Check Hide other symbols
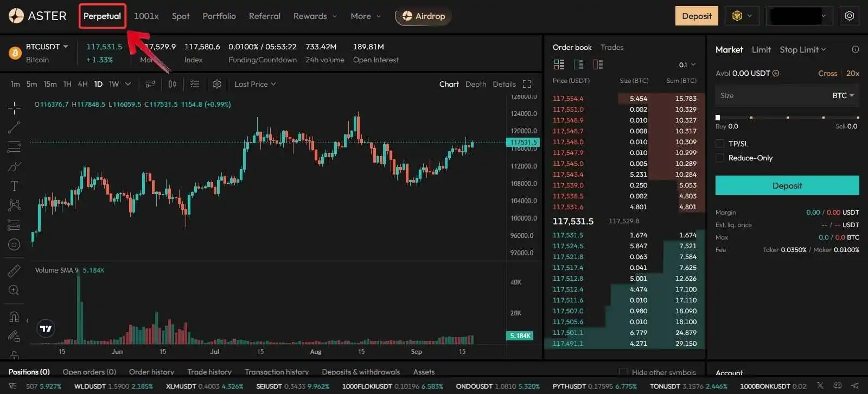Viewport: 868px width, 394px height. point(623,372)
